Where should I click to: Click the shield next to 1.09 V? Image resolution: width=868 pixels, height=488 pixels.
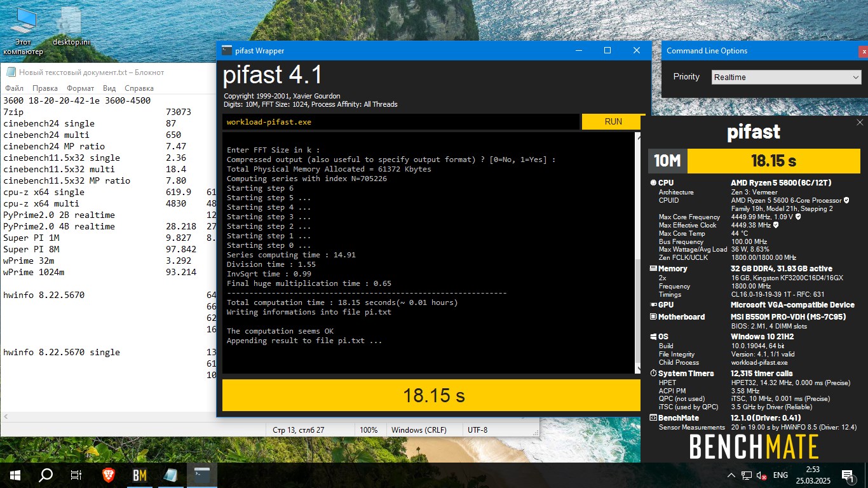[798, 217]
